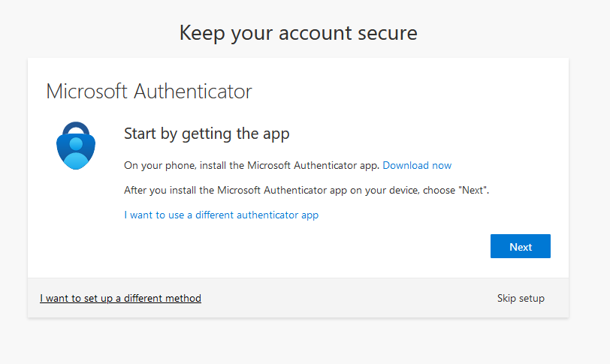The image size is (610, 364).
Task: Click the After you install instruction sentence
Action: pos(307,190)
